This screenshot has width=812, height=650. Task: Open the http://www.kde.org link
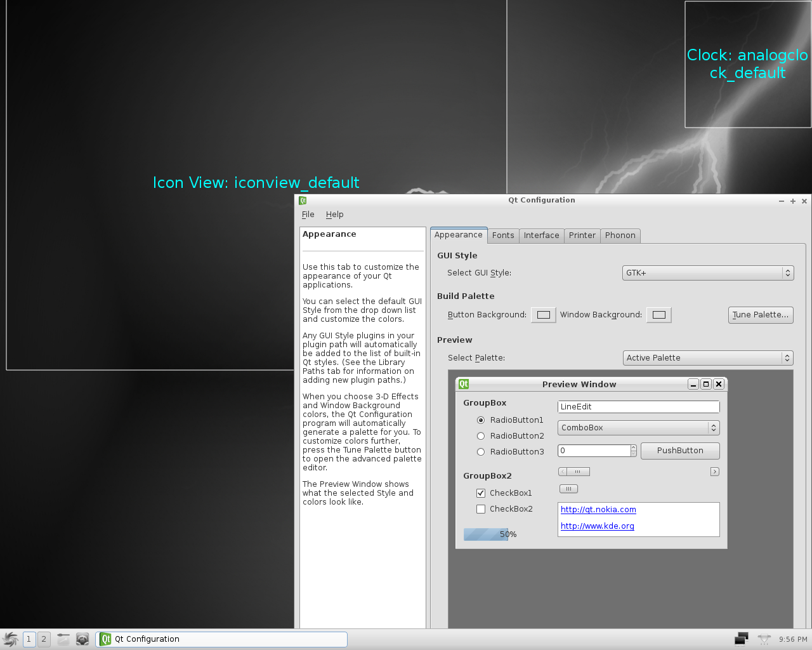coord(598,526)
